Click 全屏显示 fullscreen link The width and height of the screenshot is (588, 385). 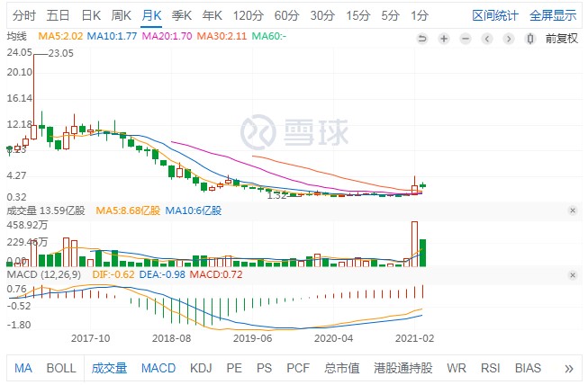(x=554, y=15)
